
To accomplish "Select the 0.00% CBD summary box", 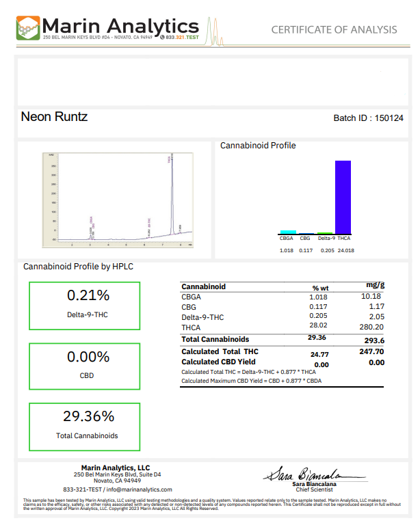I will [84, 366].
